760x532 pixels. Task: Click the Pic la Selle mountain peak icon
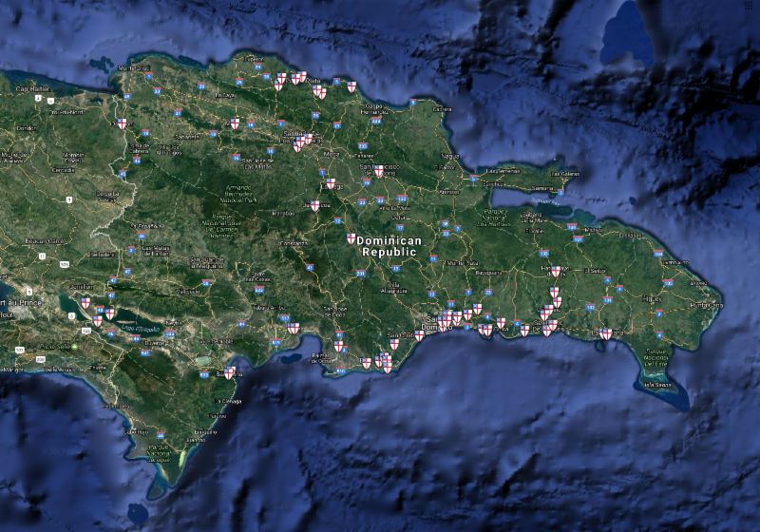click(75, 347)
